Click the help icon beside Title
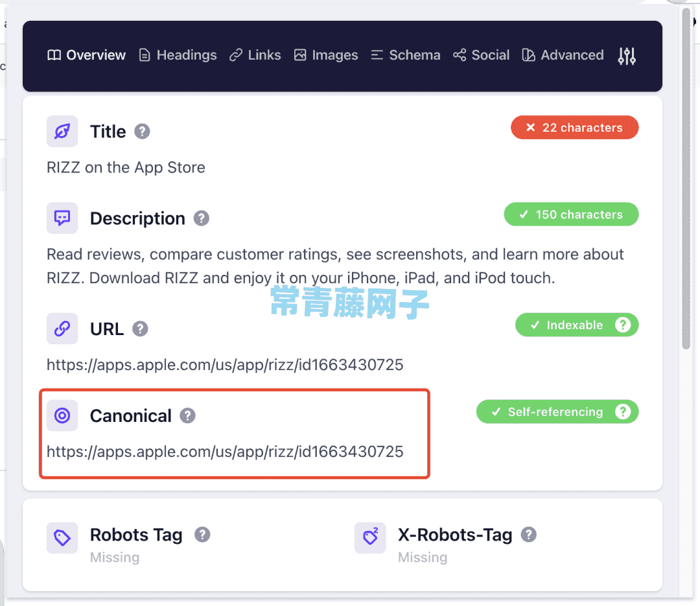 pyautogui.click(x=142, y=132)
